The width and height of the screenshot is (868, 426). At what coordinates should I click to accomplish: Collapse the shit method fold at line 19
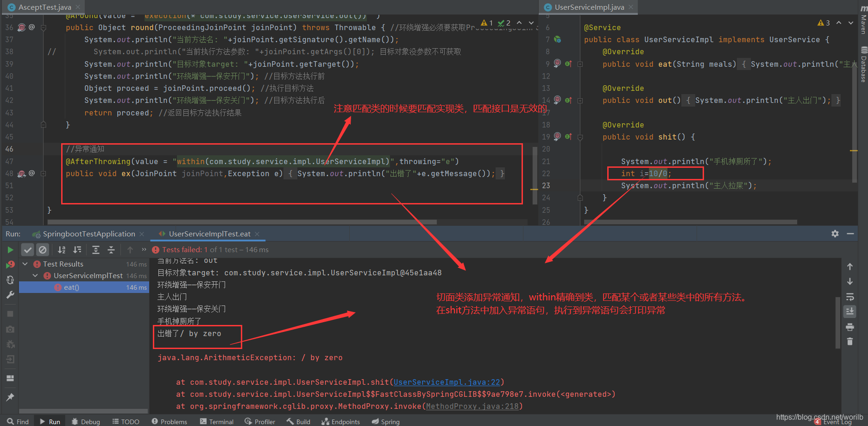coord(580,137)
